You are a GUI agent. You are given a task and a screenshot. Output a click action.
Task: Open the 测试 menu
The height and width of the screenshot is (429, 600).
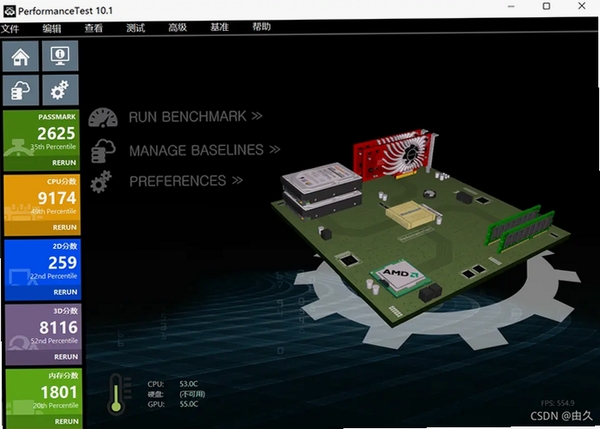coord(135,28)
